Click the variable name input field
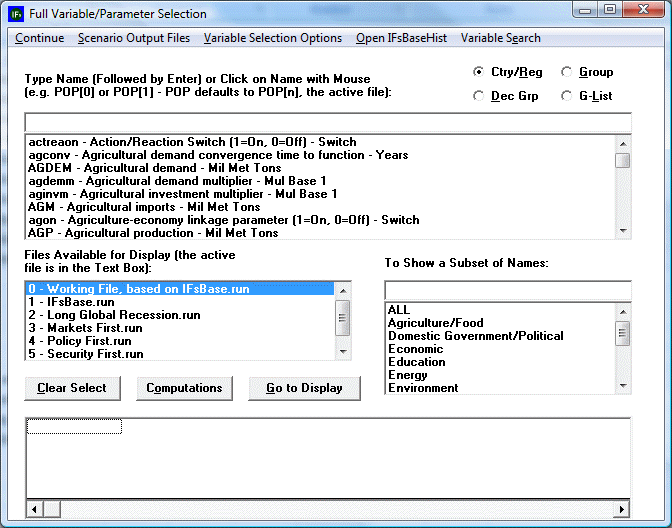Image resolution: width=672 pixels, height=528 pixels. 326,122
